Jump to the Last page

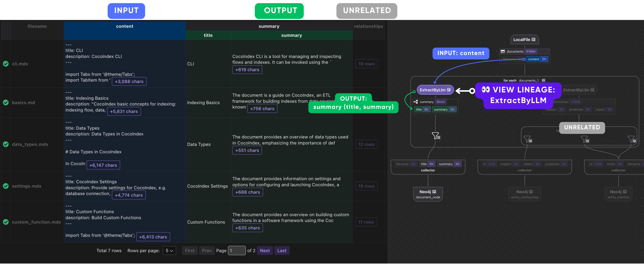[282, 251]
